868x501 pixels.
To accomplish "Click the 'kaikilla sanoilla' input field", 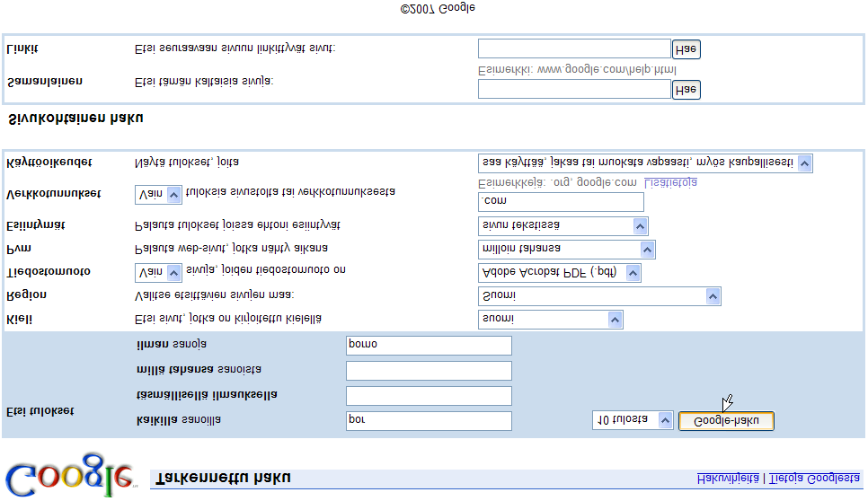I will point(429,421).
